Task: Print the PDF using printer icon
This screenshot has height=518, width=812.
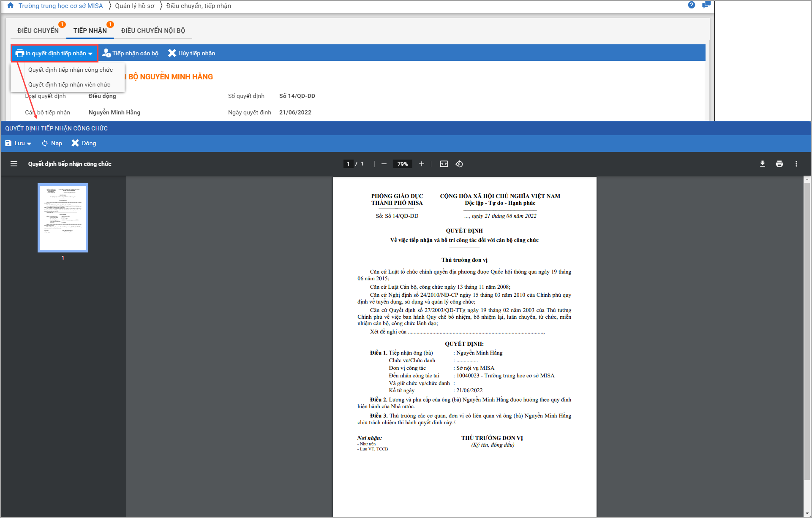Action: [779, 164]
